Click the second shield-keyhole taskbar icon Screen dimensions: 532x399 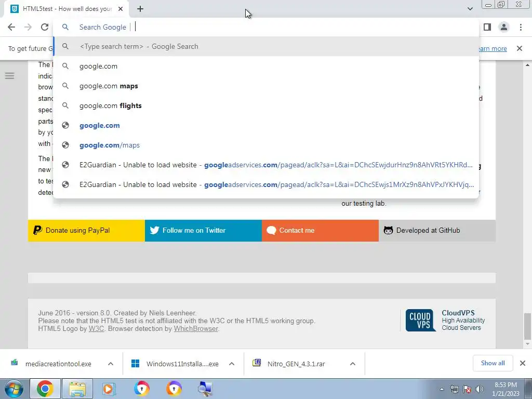174,389
